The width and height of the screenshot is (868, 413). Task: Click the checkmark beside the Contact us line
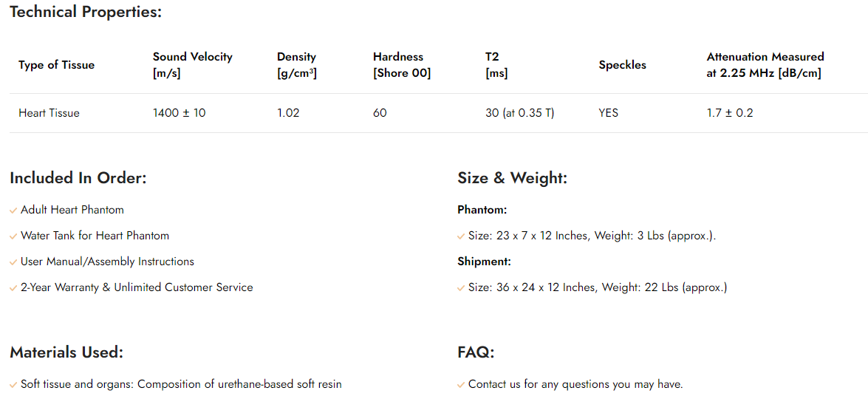[461, 385]
